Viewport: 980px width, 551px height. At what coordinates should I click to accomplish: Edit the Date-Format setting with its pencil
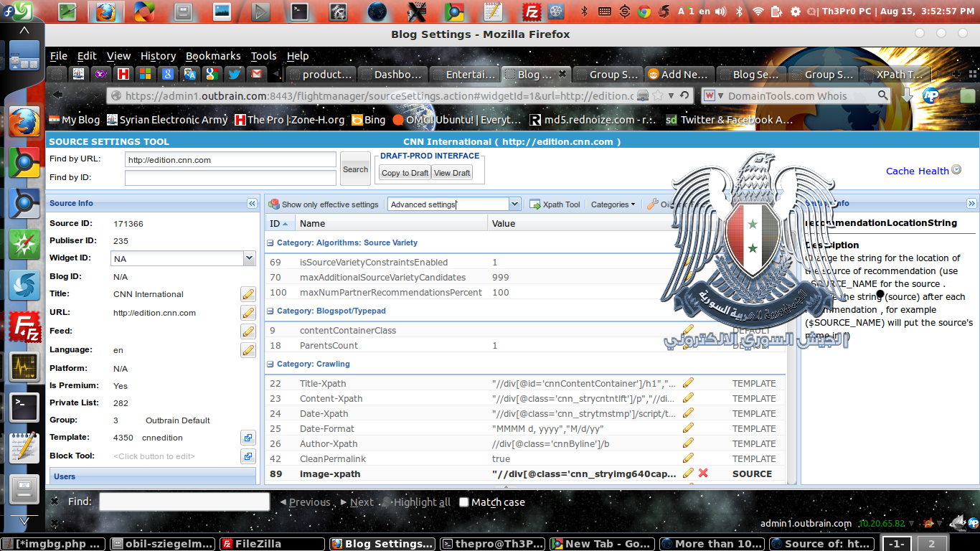(688, 428)
